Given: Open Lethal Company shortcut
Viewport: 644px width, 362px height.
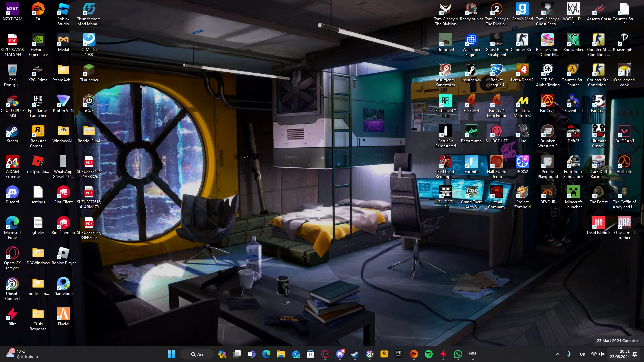Looking at the screenshot, I should pos(497,198).
